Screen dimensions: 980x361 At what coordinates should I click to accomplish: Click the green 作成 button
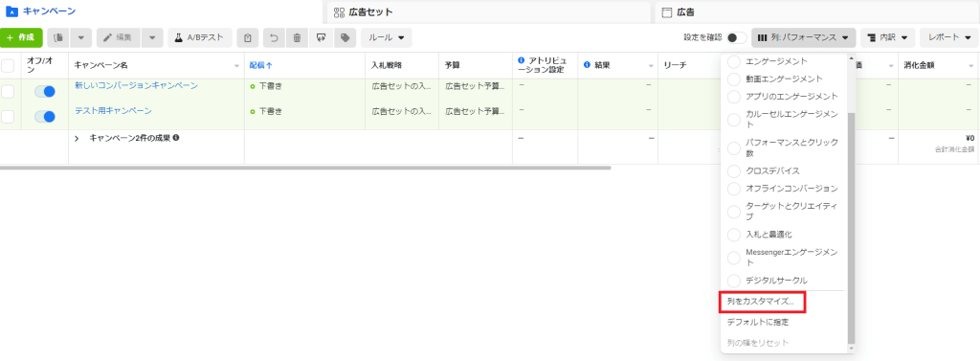[x=21, y=37]
